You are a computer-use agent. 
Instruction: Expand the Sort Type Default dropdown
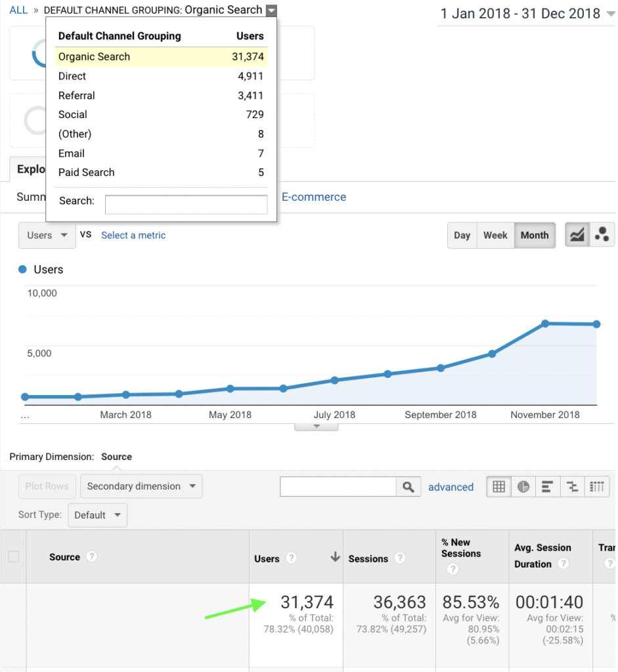(97, 515)
